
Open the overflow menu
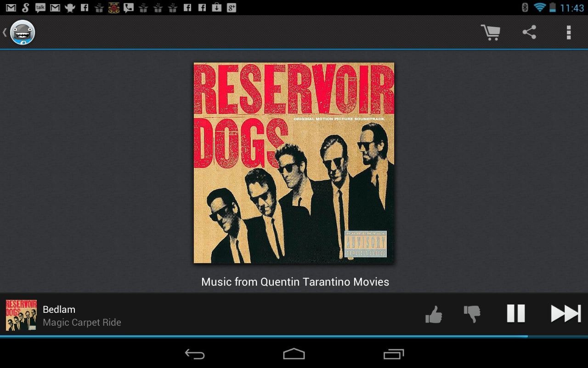[568, 32]
